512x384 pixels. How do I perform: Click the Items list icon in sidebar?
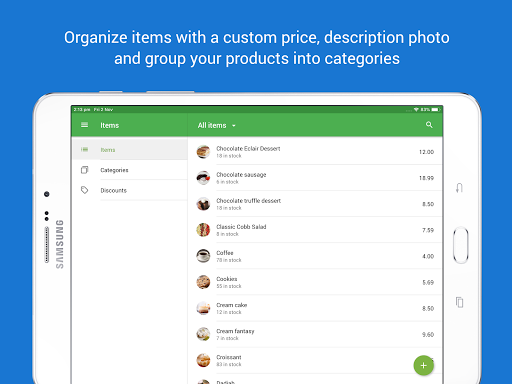pyautogui.click(x=84, y=150)
